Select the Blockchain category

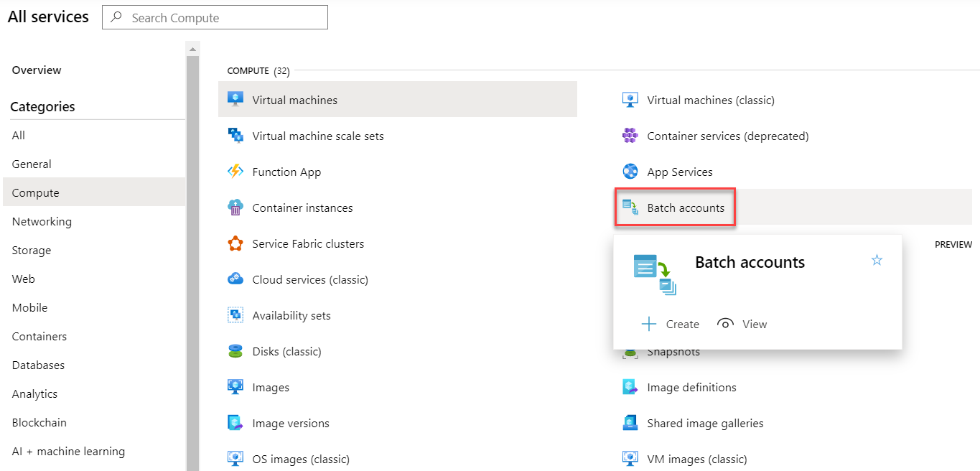click(39, 422)
